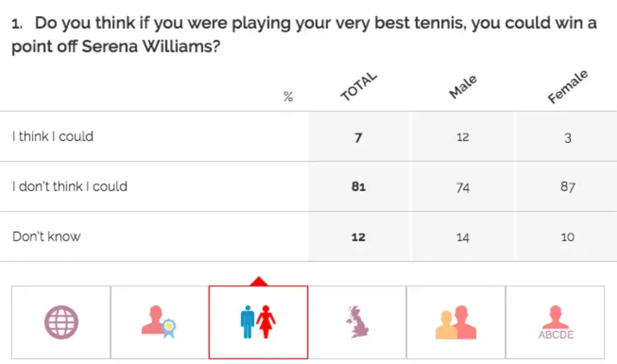Viewport: 617px width, 364px height.
Task: Click the Female value 10 cell
Action: 568,237
